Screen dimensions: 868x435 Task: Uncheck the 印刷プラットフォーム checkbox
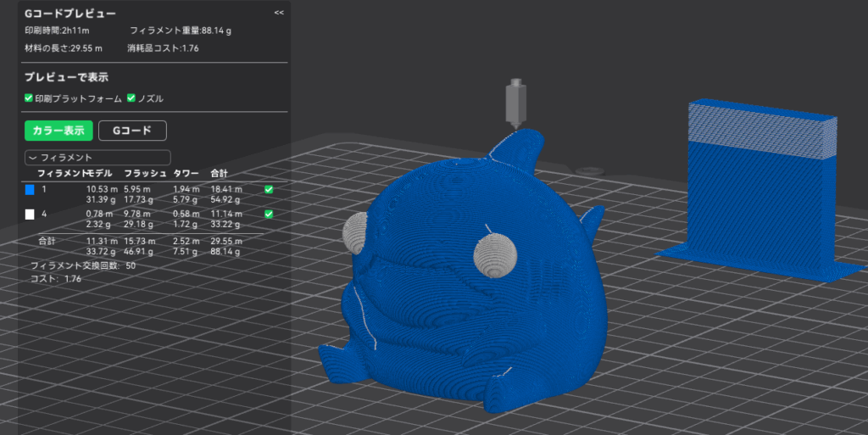point(29,98)
